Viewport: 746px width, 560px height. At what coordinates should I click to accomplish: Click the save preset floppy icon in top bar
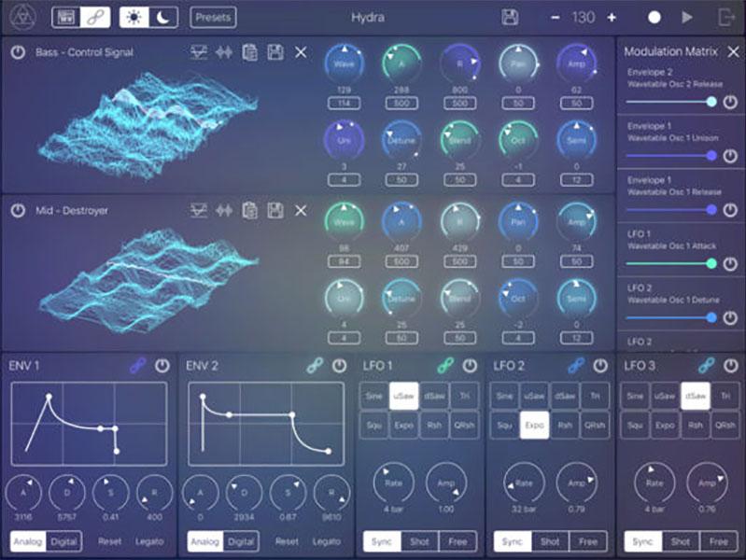click(x=510, y=17)
